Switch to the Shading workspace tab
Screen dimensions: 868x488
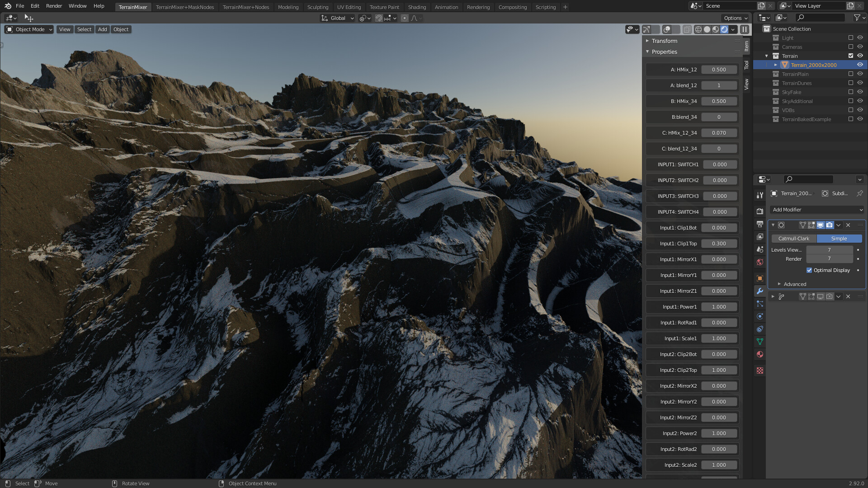coord(417,7)
